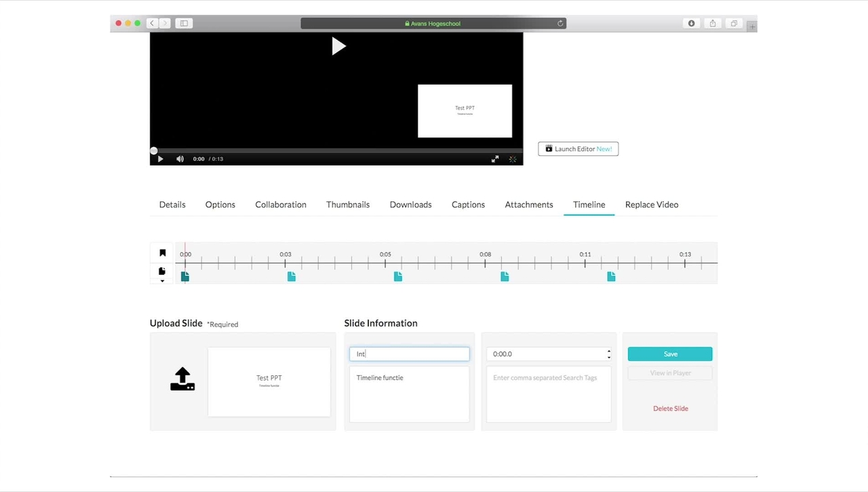Click the video progress bar handle
The height and width of the screenshot is (492, 868).
click(154, 151)
